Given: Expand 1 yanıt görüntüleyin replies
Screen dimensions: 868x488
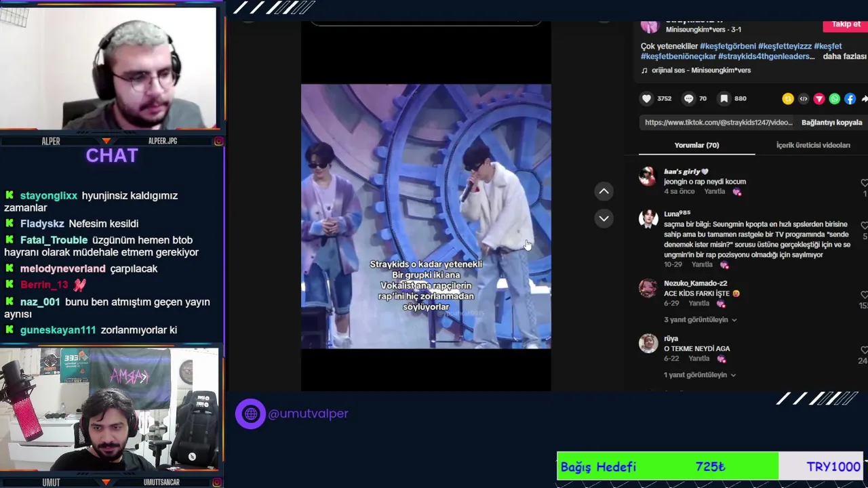Looking at the screenshot, I should pos(699,375).
